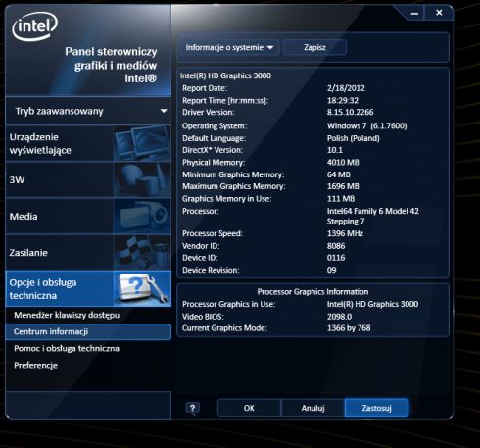
Task: Click the Zapisz save button
Action: click(314, 48)
